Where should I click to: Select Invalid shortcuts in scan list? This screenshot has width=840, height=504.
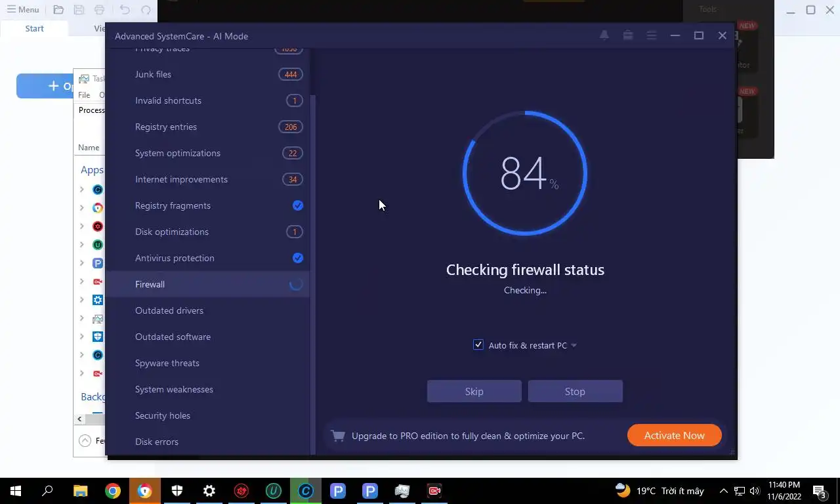tap(207, 100)
